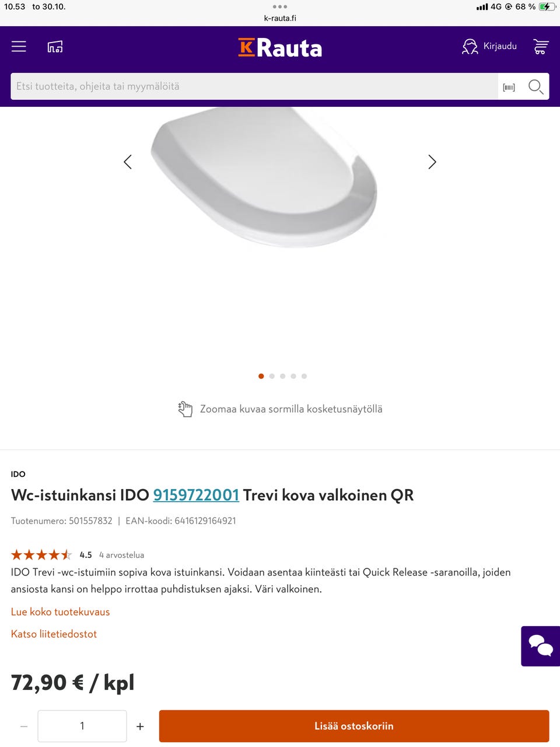The width and height of the screenshot is (560, 747).
Task: Increase quantity with the plus button
Action: tap(140, 727)
